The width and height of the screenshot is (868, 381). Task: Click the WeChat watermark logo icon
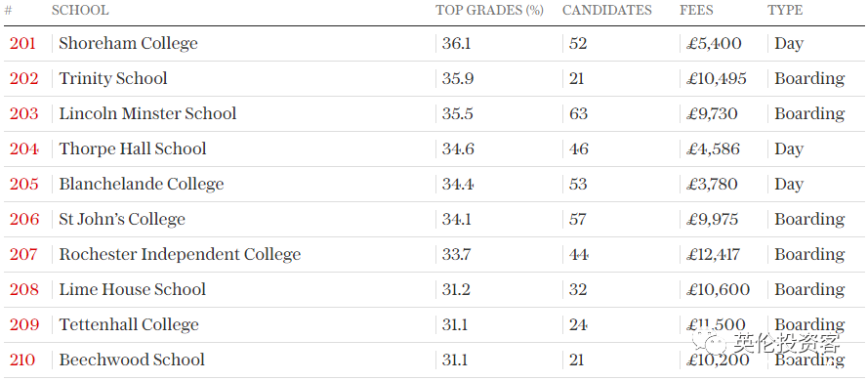click(x=709, y=342)
